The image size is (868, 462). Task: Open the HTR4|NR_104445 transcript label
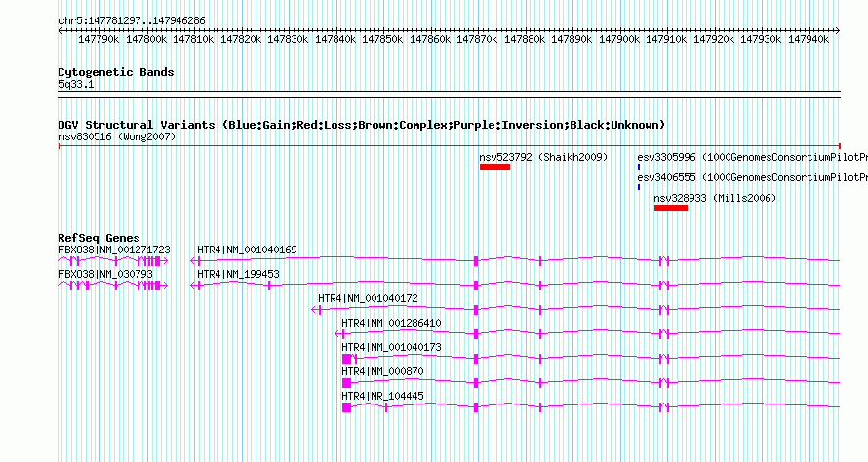pyautogui.click(x=382, y=396)
